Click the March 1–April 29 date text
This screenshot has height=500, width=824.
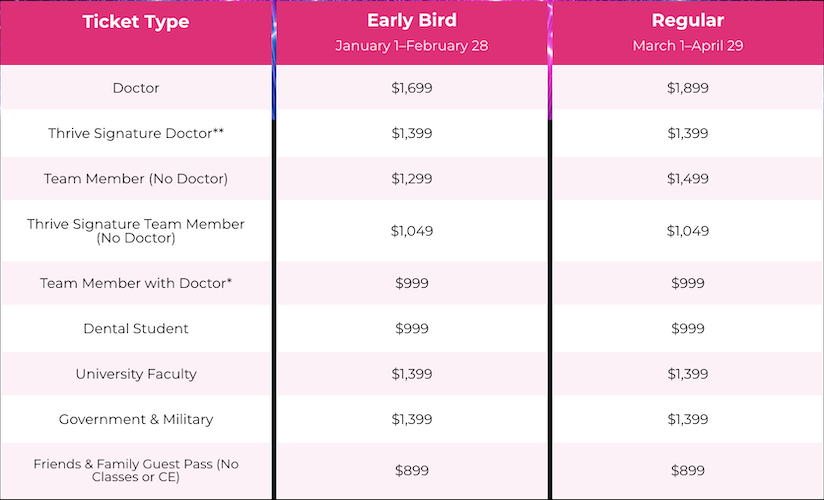686,46
